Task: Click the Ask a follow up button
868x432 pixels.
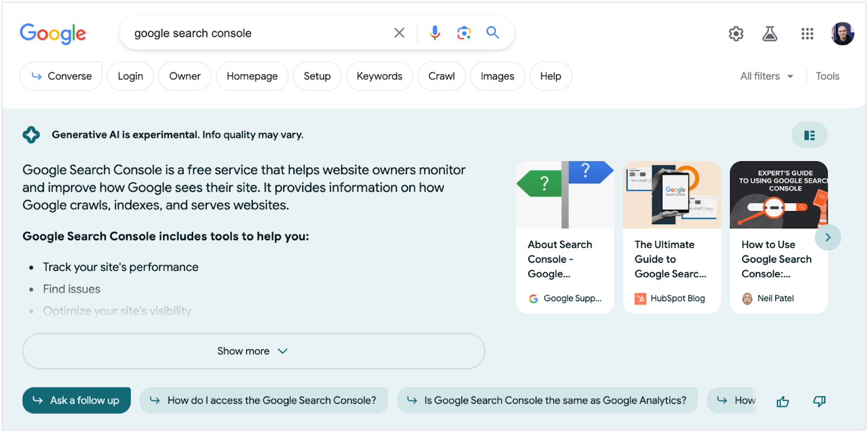Action: tap(76, 401)
